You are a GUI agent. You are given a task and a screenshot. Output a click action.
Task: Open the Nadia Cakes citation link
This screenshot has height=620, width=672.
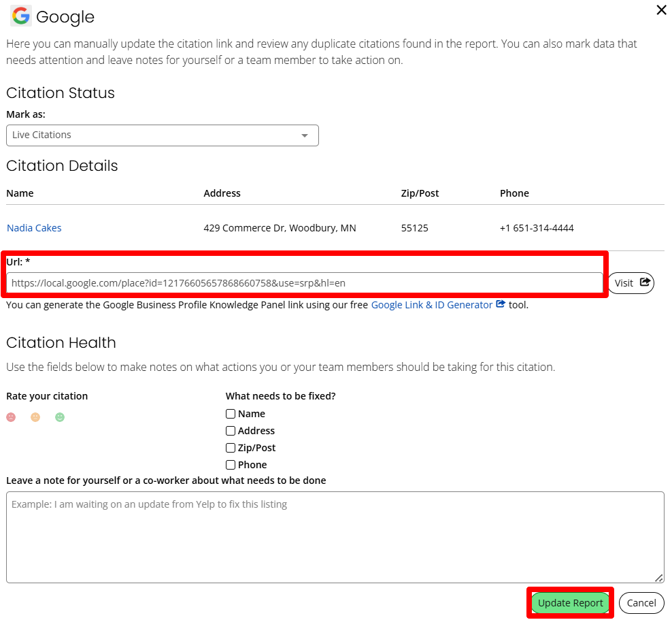coord(34,228)
